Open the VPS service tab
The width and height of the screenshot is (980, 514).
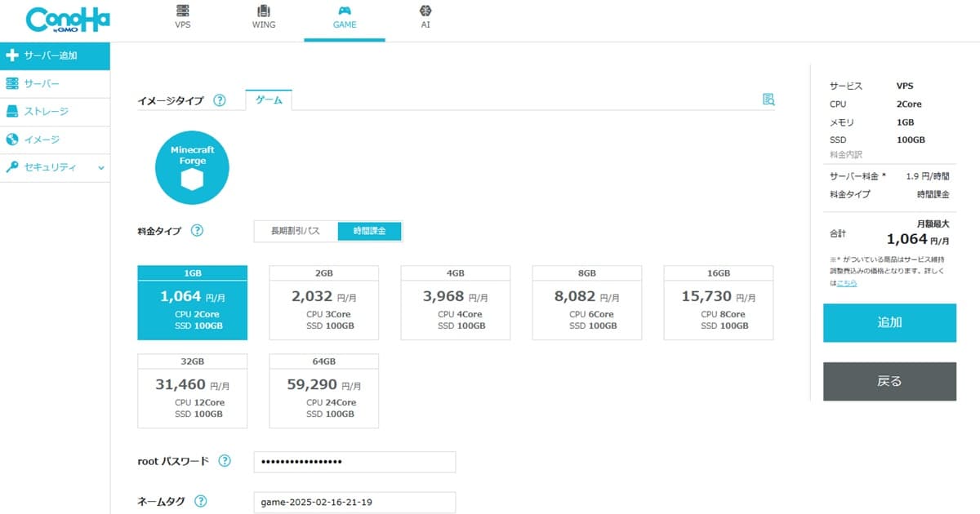(183, 18)
